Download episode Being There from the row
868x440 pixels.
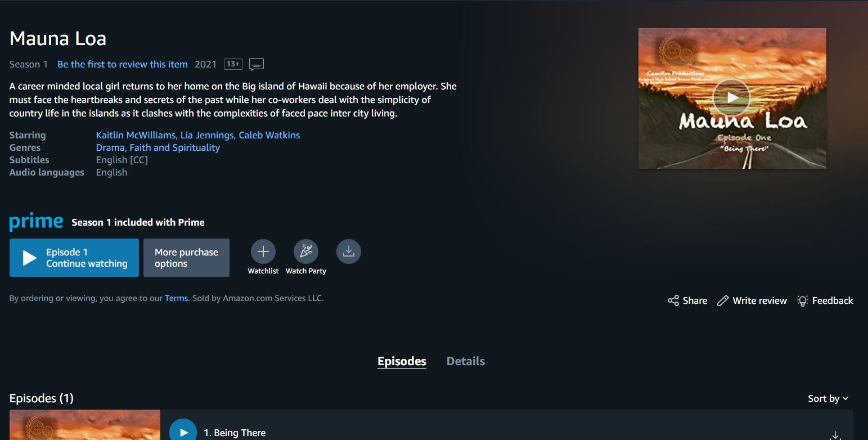pyautogui.click(x=835, y=435)
